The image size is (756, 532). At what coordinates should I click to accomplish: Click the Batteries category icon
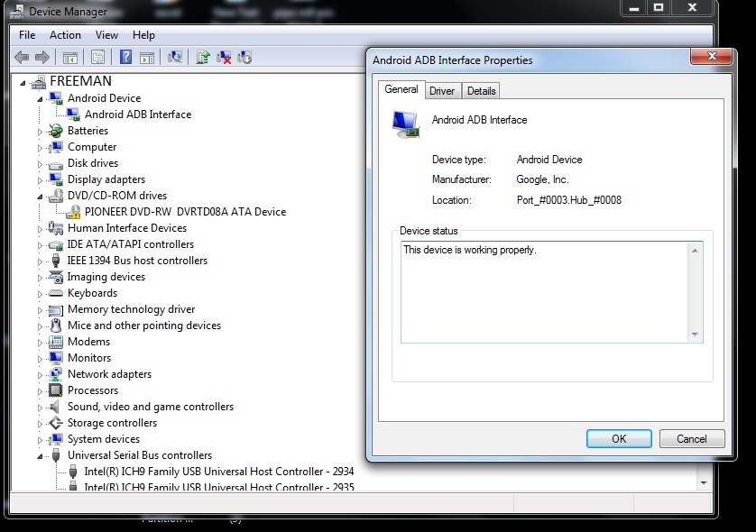[x=56, y=131]
